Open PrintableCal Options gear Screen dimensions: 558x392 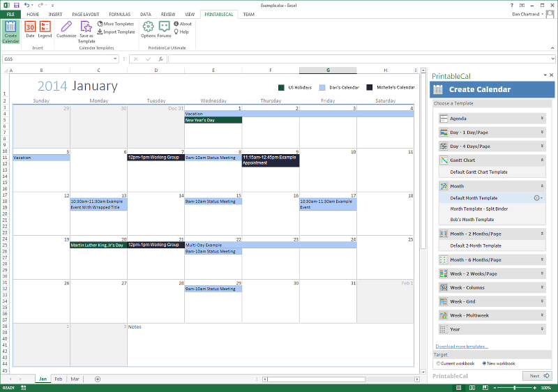tap(148, 29)
